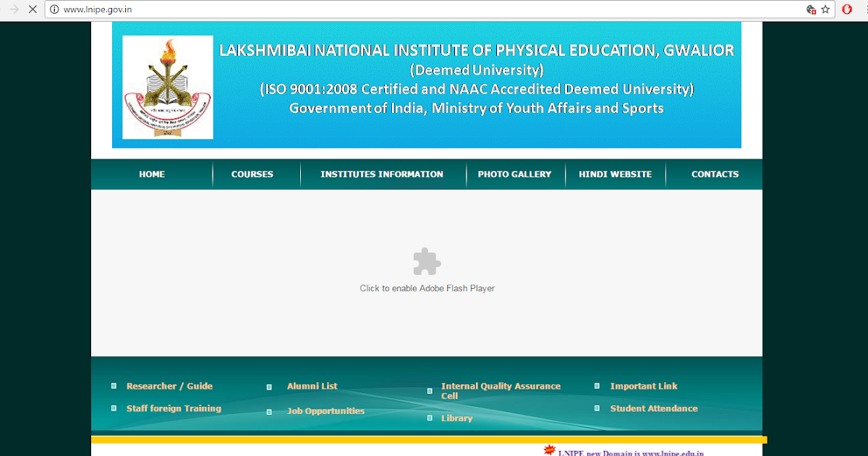The height and width of the screenshot is (456, 868).
Task: Open the translate icon in the address bar
Action: click(812, 9)
